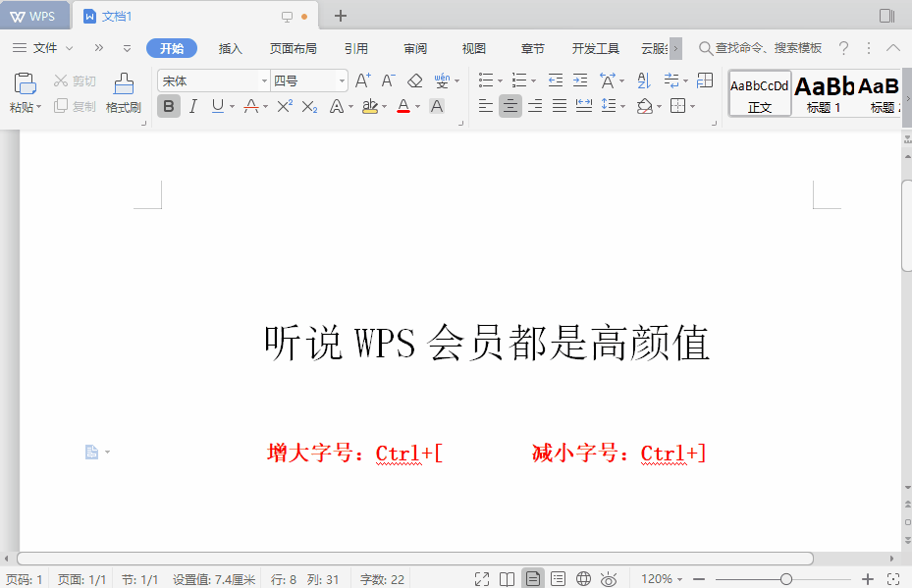Apply the 标题 1 style
Screen dimensions: 912x588
pyautogui.click(x=824, y=93)
